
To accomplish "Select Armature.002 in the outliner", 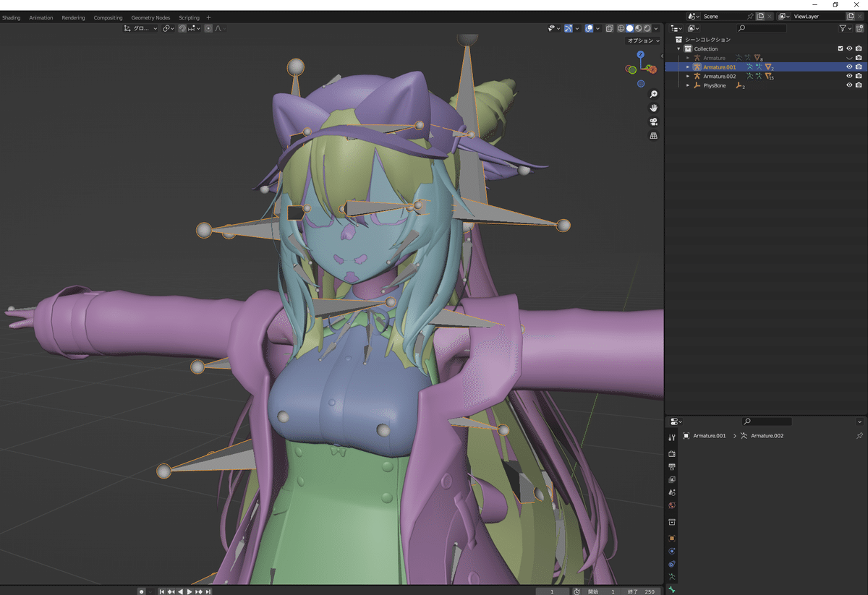I will point(720,76).
